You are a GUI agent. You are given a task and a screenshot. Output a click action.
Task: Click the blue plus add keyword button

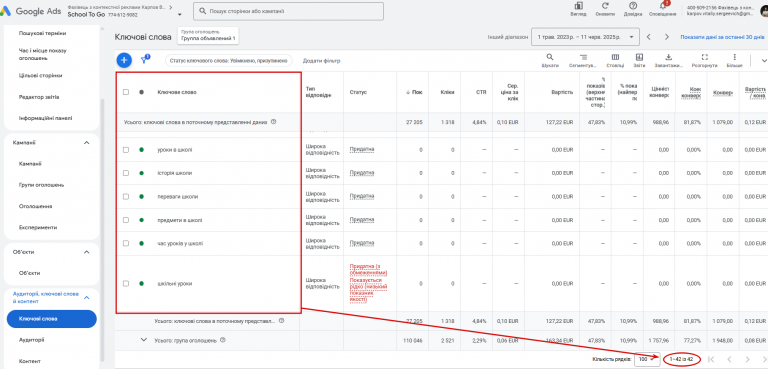124,60
